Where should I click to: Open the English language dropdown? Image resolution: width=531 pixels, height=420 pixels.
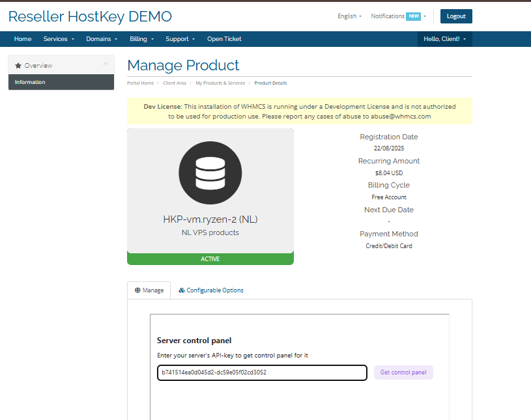click(x=349, y=16)
